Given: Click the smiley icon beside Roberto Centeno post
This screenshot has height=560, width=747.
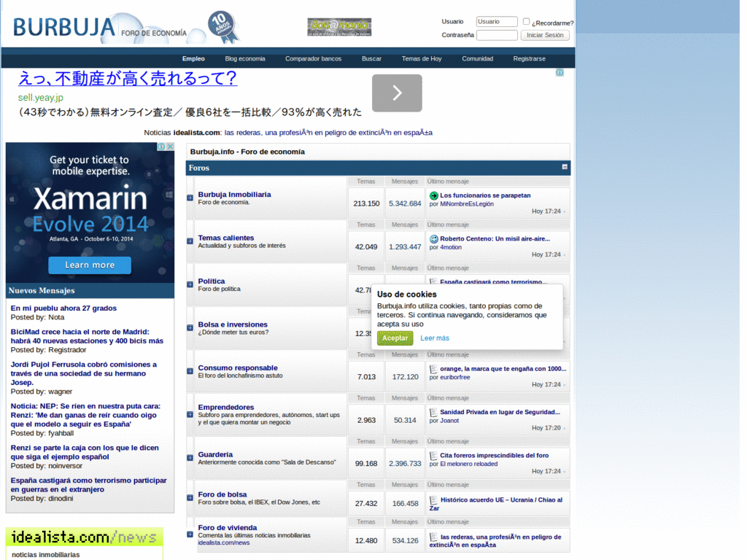Looking at the screenshot, I should (x=433, y=238).
